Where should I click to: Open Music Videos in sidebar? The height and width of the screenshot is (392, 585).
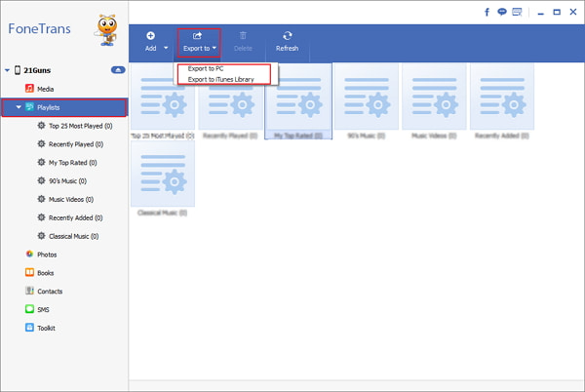click(x=65, y=199)
